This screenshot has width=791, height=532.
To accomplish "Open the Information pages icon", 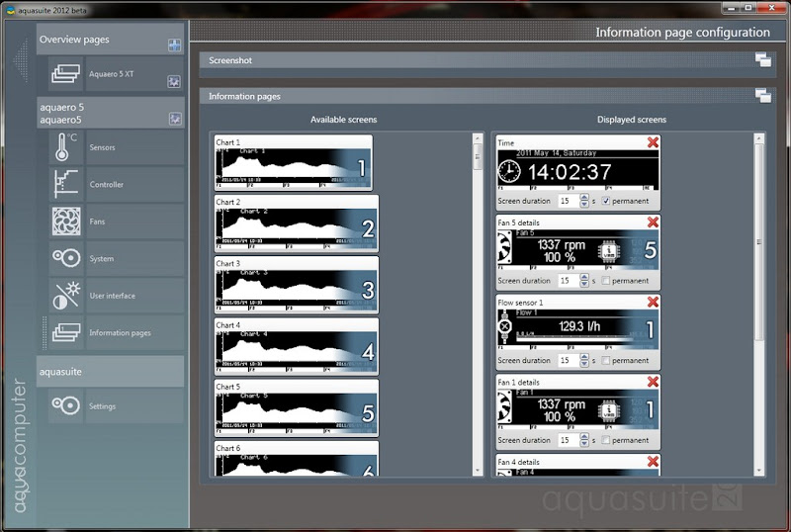I will pos(66,332).
